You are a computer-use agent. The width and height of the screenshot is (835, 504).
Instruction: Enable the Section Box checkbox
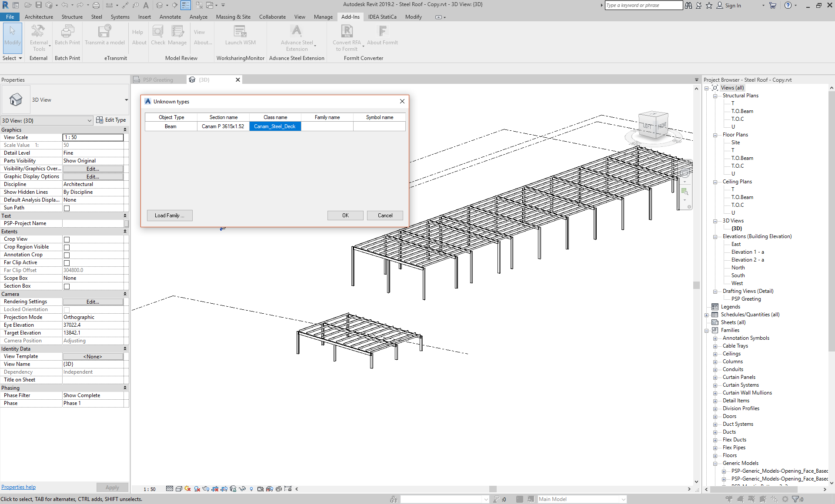67,286
